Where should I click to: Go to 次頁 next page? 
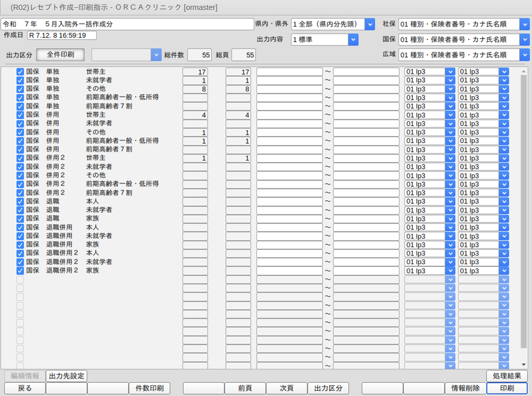tap(286, 388)
